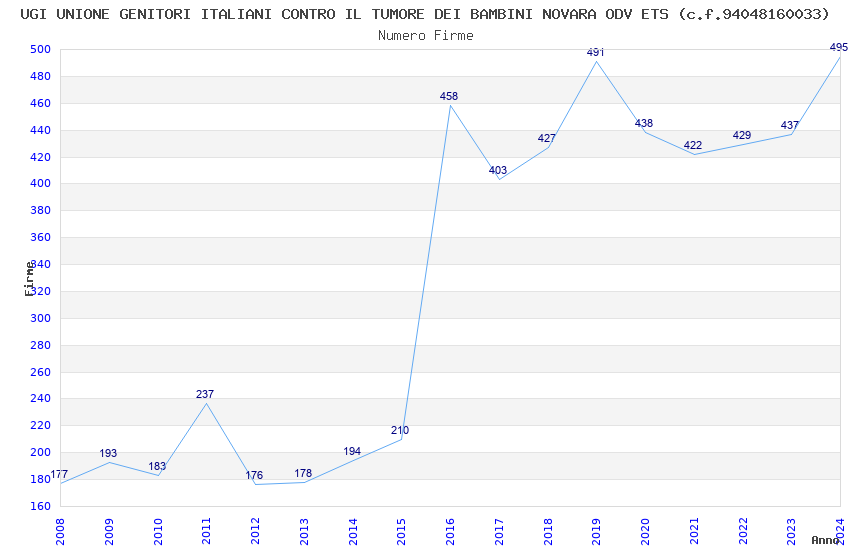
Task: Click x-axis year label 2017
Action: click(x=499, y=531)
